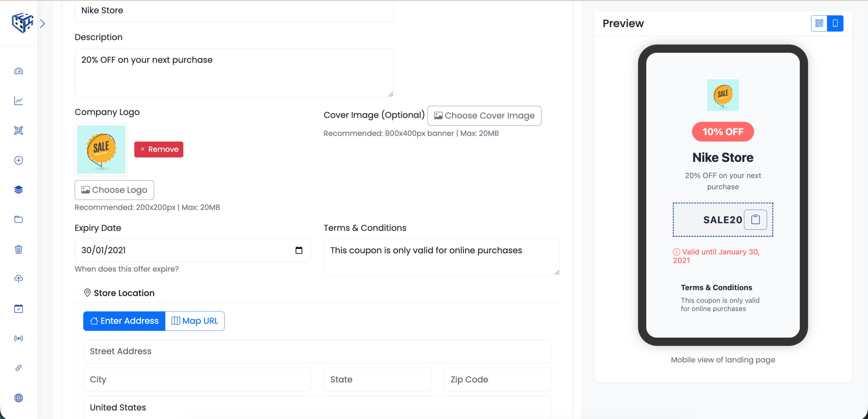Choose a Cover Image for the coupon

click(x=484, y=115)
